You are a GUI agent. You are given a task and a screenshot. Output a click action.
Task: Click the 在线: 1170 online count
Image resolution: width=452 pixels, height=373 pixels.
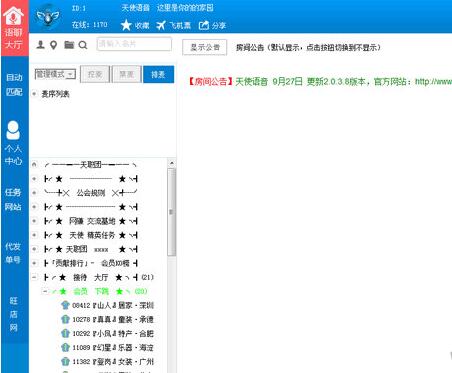click(90, 25)
